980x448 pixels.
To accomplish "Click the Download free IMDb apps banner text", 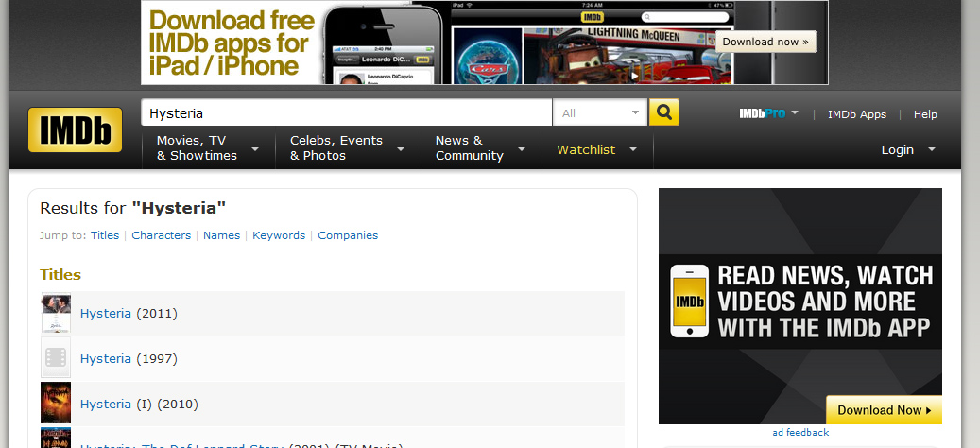I will [x=232, y=43].
